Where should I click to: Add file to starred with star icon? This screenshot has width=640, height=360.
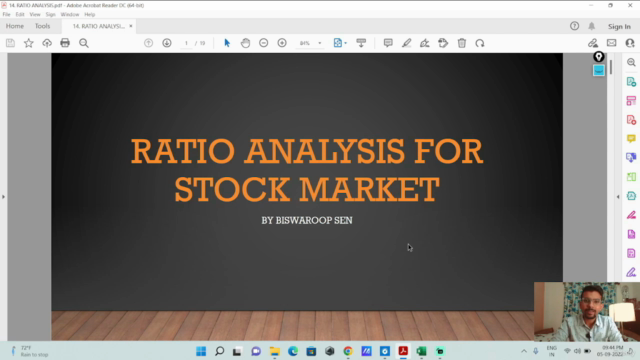(29, 43)
